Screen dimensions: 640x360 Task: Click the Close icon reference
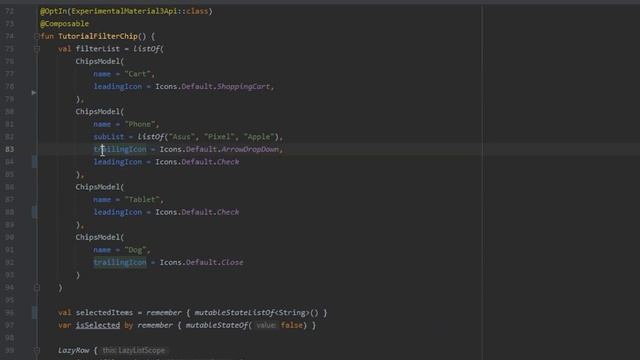pos(232,262)
